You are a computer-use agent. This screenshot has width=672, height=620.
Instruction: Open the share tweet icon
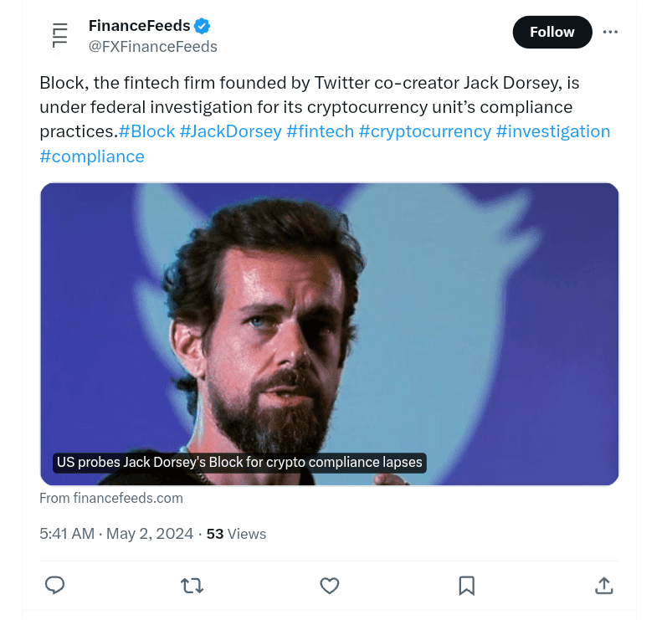pyautogui.click(x=604, y=586)
